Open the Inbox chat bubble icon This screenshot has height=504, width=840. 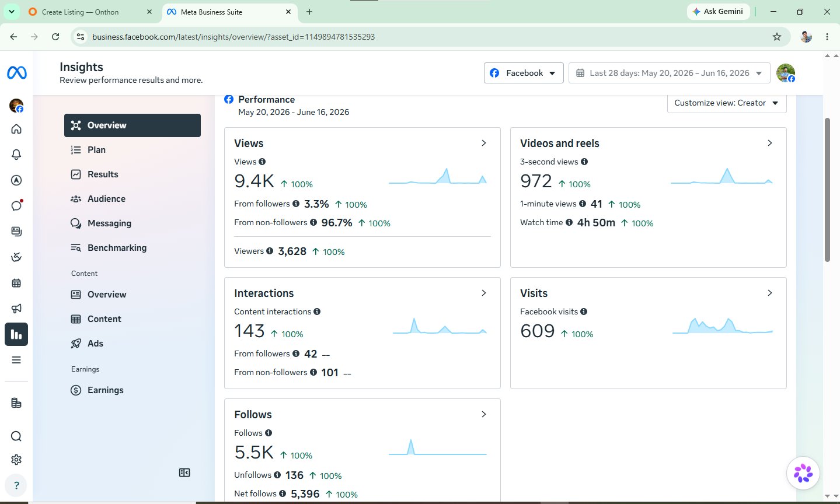[16, 206]
